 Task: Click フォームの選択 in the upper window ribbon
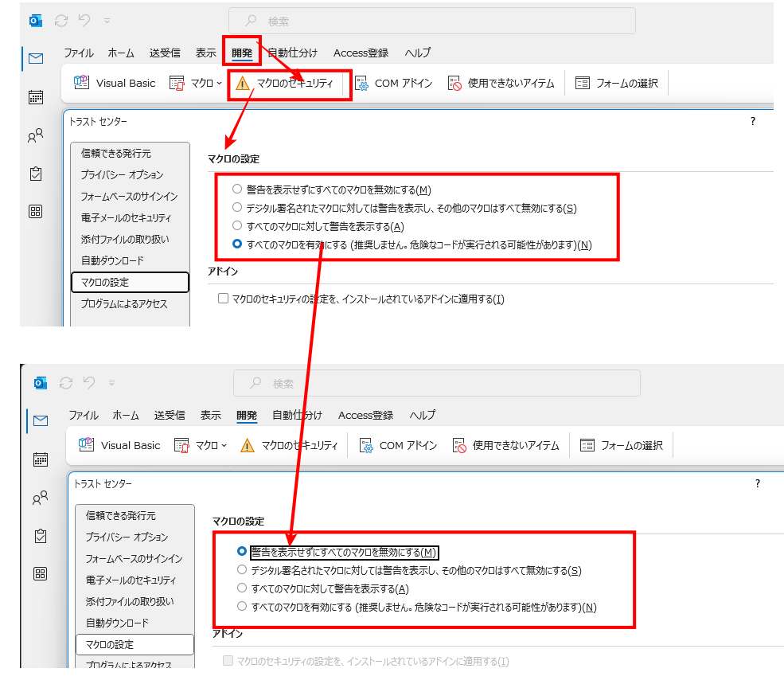tap(618, 83)
